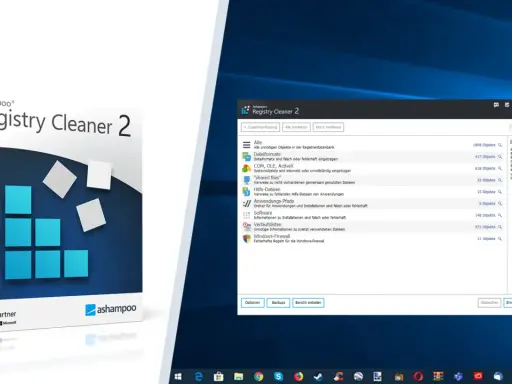
Task: Click the feedback chat icon in title bar
Action: [x=496, y=105]
